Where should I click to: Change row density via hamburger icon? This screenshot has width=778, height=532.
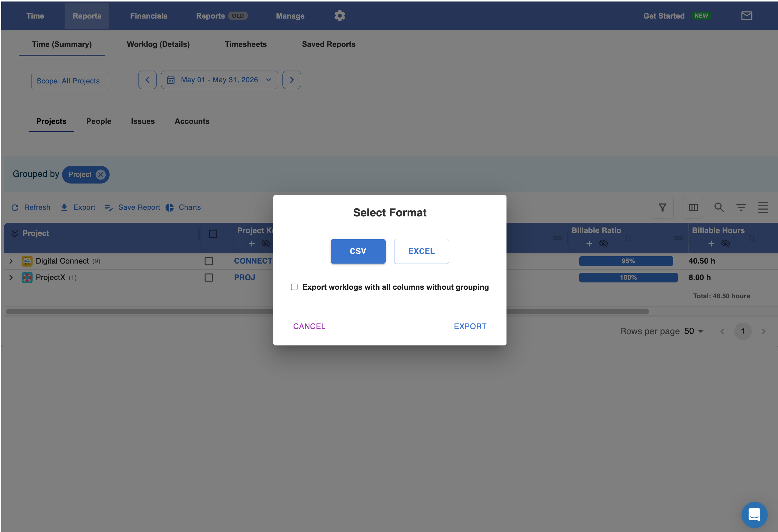coord(763,208)
